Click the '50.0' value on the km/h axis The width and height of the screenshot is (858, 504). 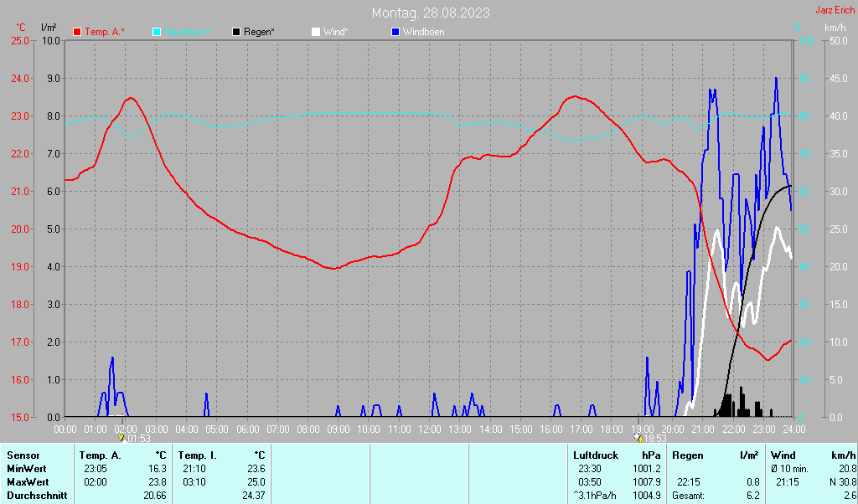[x=838, y=41]
